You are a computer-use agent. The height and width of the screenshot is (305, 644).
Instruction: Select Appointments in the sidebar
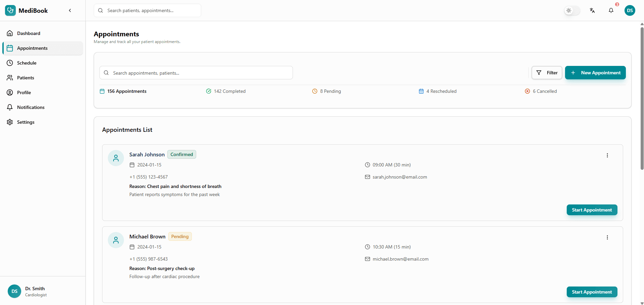click(43, 48)
